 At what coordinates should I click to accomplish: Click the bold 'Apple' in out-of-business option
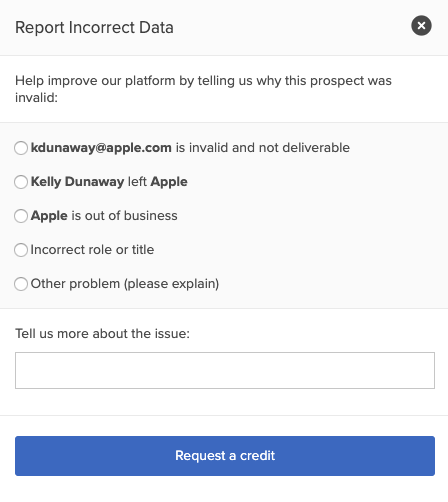[49, 216]
